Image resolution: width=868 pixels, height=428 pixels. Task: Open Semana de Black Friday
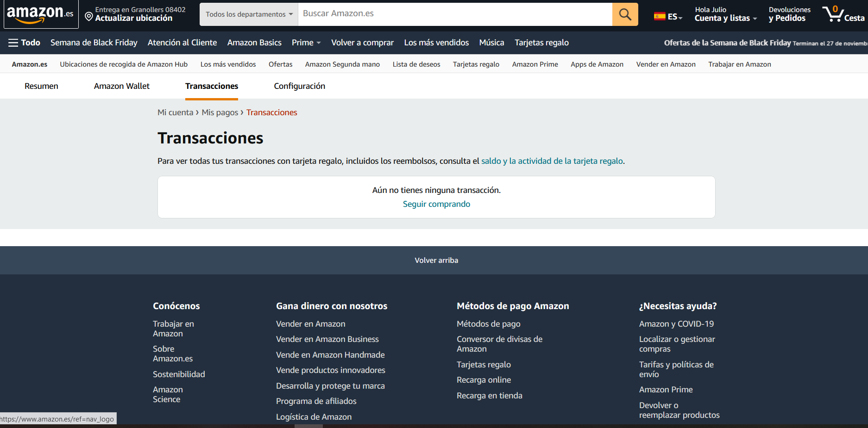[x=94, y=43]
